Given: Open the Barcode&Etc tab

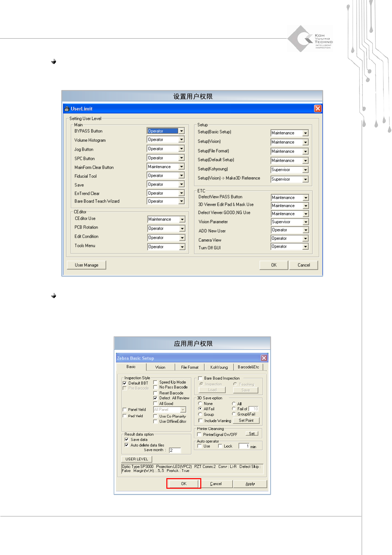Looking at the screenshot, I should pos(248,367).
